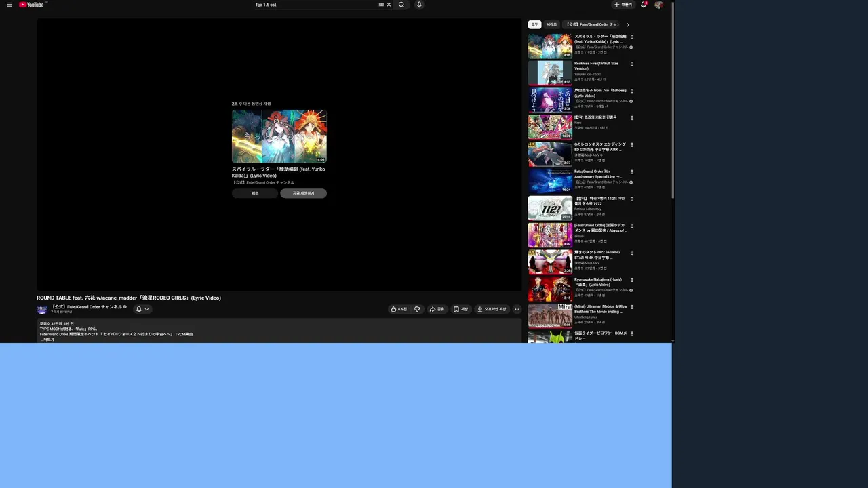Open the 'Echoes' (Lyric Video) sidebar title
The height and width of the screenshot is (488, 868).
(601, 93)
